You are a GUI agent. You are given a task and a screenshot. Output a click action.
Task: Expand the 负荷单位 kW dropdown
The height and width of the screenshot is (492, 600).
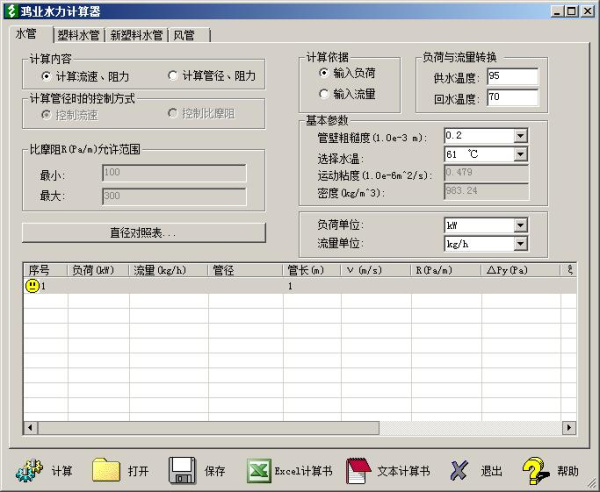520,225
